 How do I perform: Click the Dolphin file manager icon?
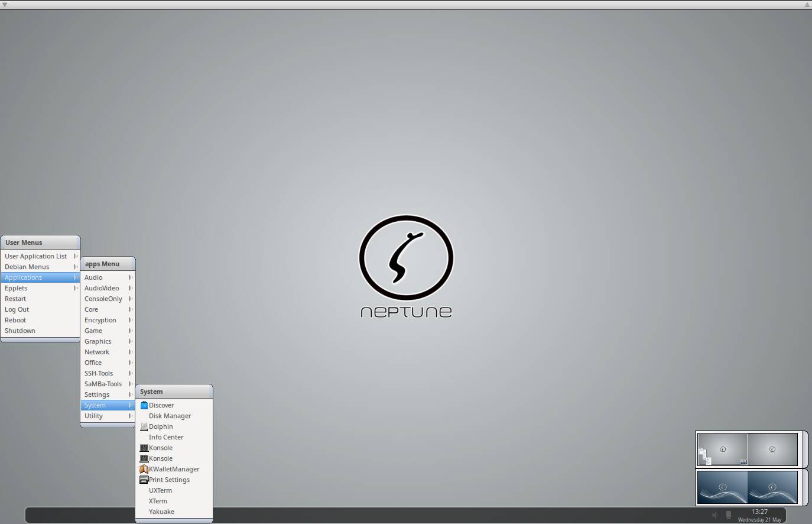click(x=144, y=426)
